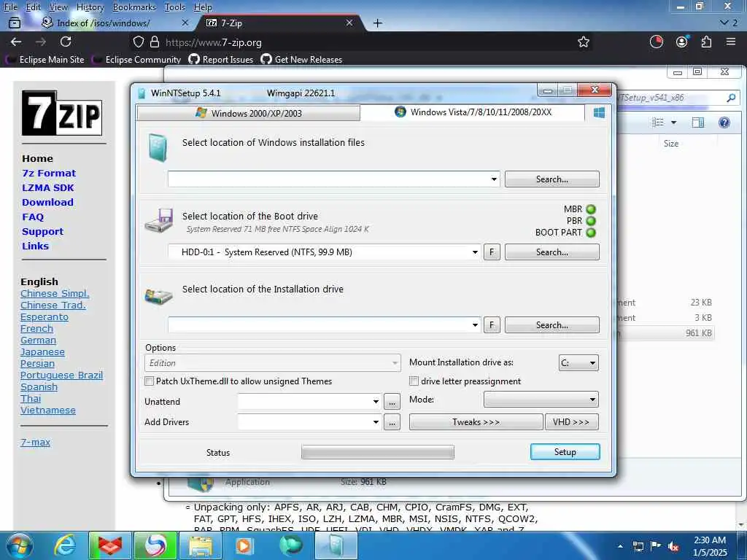Reload the 7-zip.org page
747x560 pixels.
(x=66, y=42)
